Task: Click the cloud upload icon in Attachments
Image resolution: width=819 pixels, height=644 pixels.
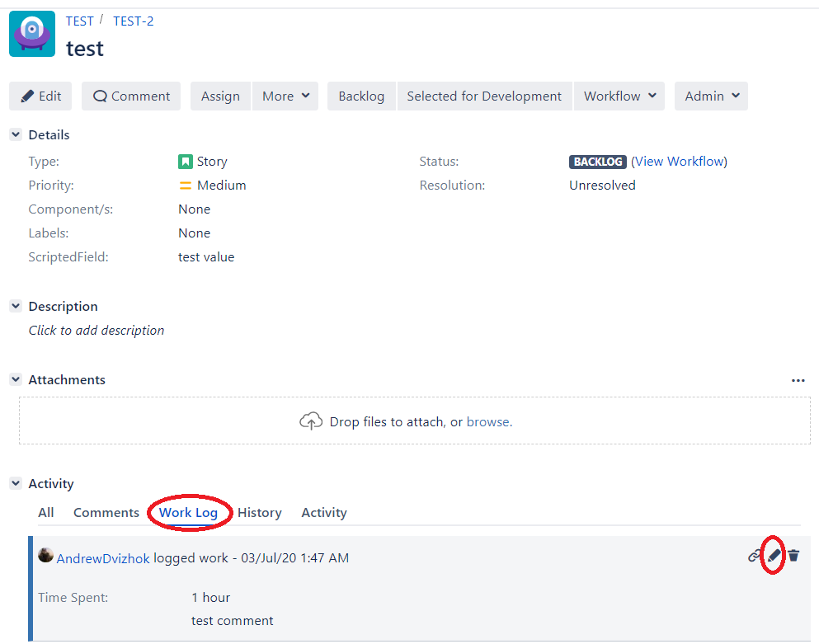Action: point(311,421)
